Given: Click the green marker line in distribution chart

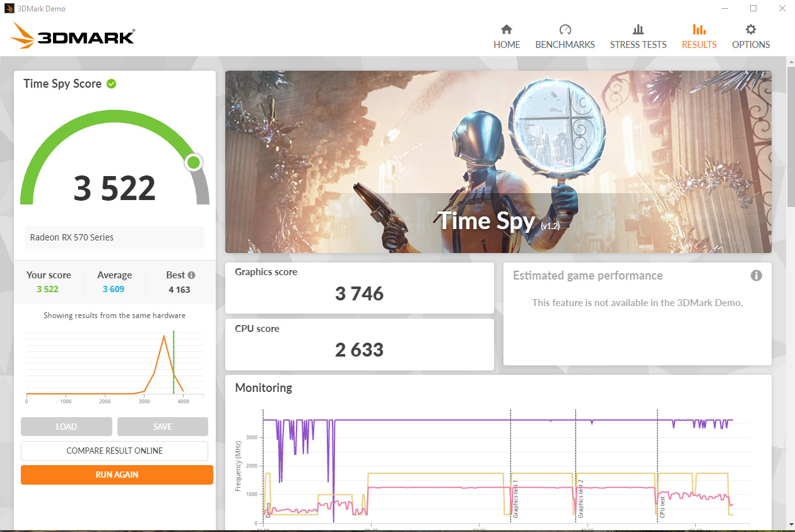Looking at the screenshot, I should pos(174,362).
